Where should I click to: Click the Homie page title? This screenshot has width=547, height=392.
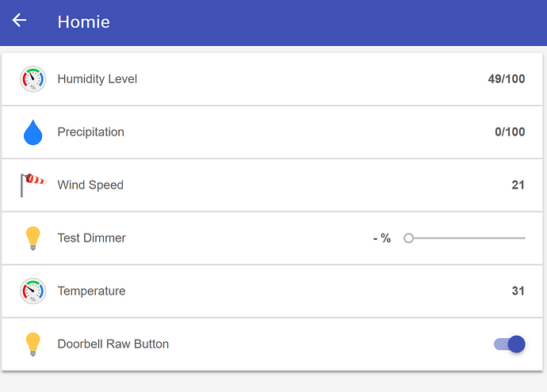coord(83,21)
